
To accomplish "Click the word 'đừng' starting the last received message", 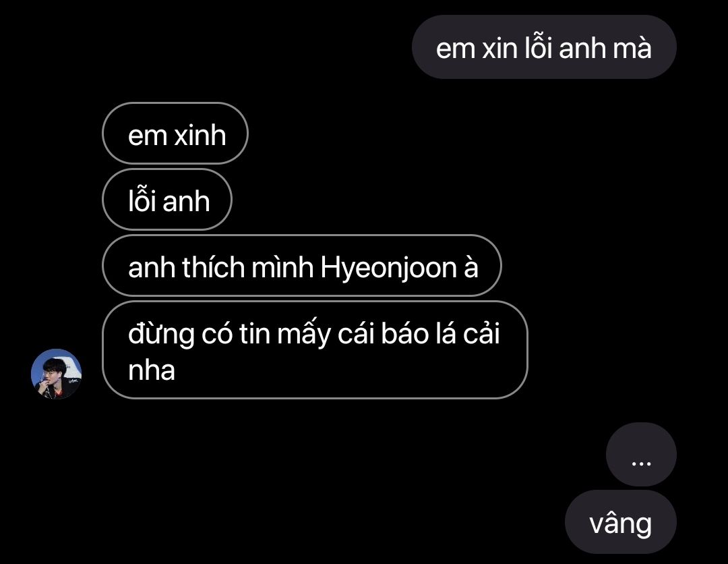I will [161, 335].
